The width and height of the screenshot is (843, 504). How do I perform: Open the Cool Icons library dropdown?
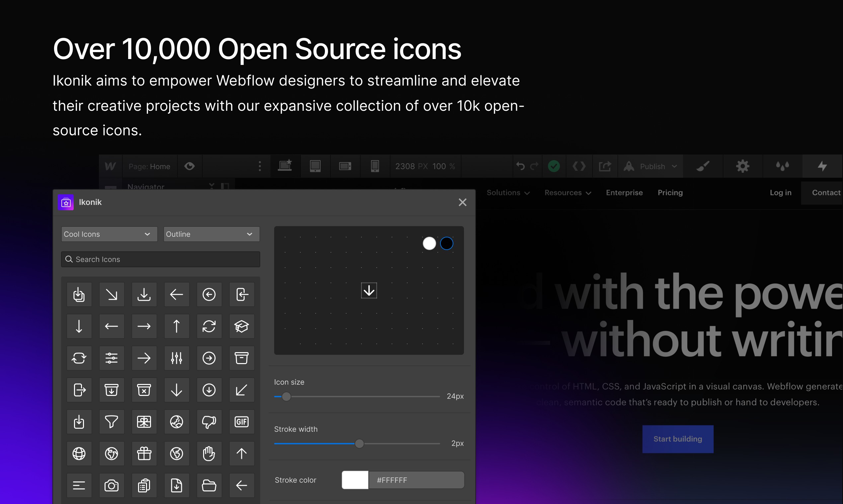tap(109, 234)
